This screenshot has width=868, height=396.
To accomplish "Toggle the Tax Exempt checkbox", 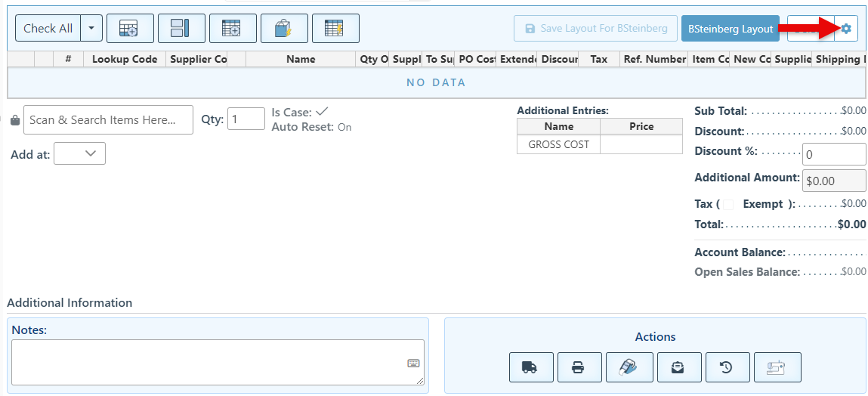I will (x=728, y=204).
